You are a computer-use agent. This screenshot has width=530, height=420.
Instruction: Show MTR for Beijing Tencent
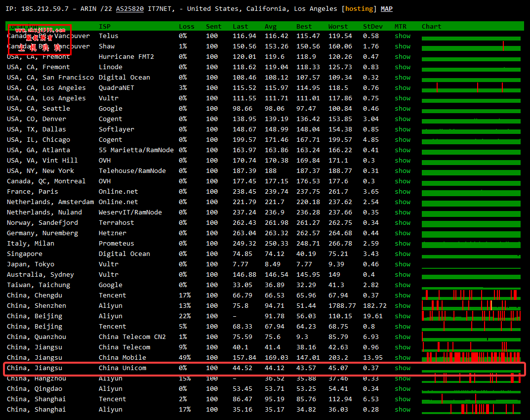click(x=403, y=326)
